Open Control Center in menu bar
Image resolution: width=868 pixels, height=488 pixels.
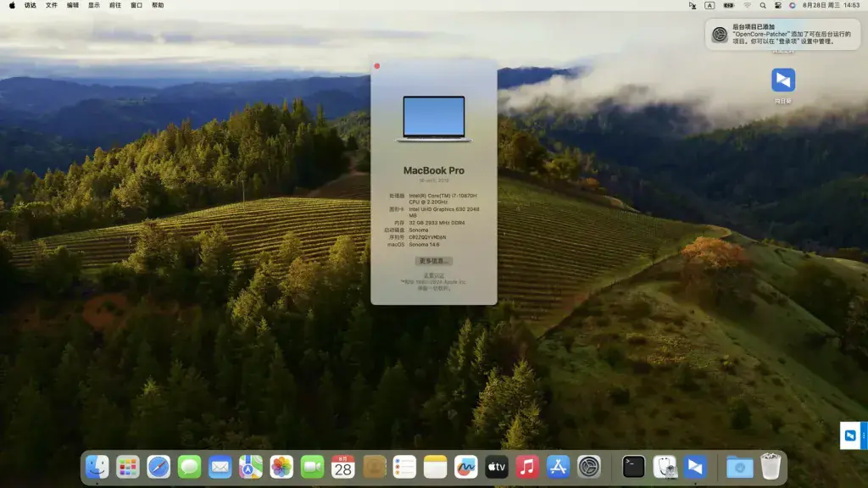pos(778,6)
